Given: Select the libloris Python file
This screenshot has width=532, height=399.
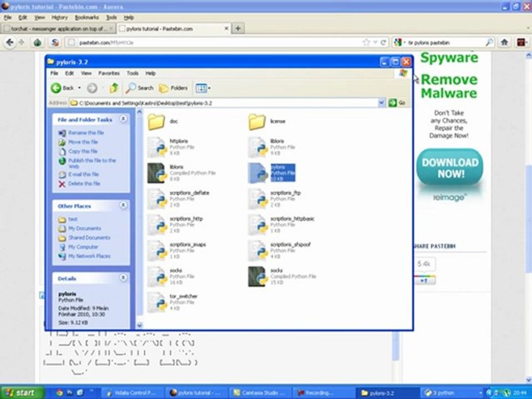Looking at the screenshot, I should pos(272,147).
